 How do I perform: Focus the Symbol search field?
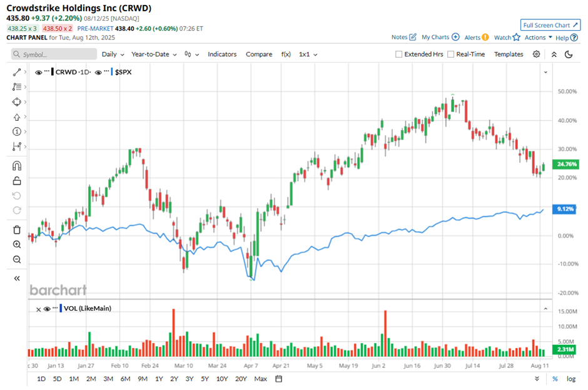click(x=54, y=54)
